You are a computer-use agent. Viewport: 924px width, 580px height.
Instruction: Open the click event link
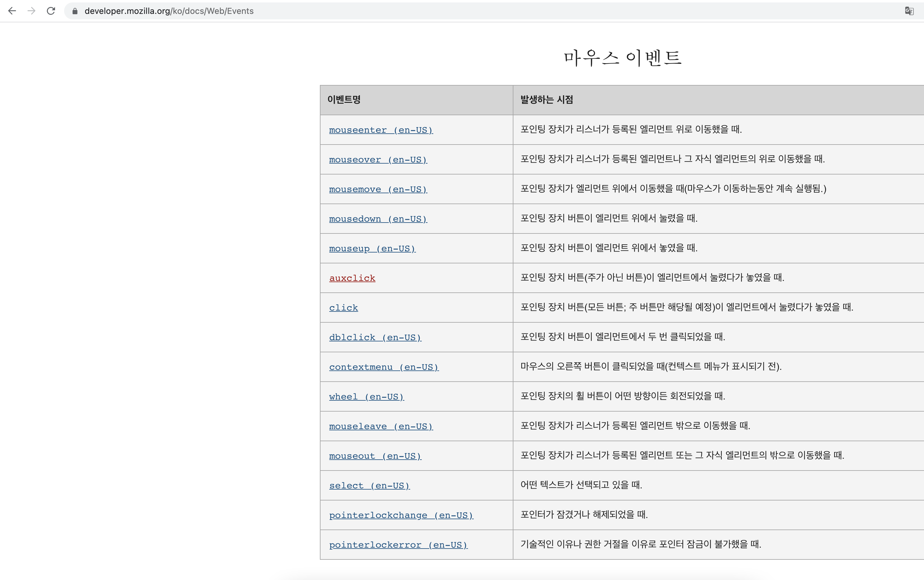tap(343, 308)
